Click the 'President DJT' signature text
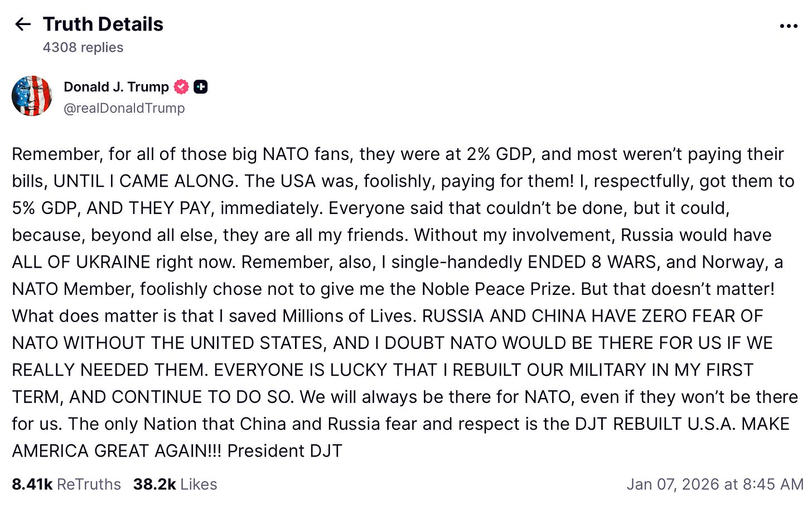The width and height of the screenshot is (812, 505). pos(284,450)
